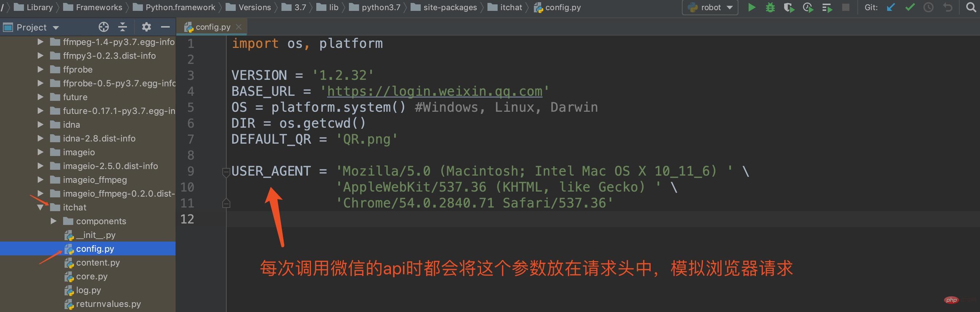Expand the components folder

(54, 221)
